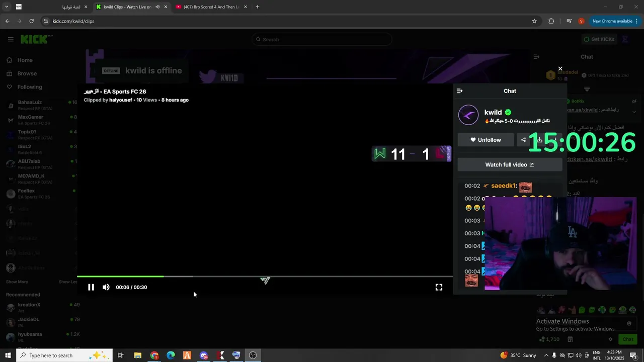Focus the Kick search field
The width and height of the screenshot is (644, 362).
point(322,39)
